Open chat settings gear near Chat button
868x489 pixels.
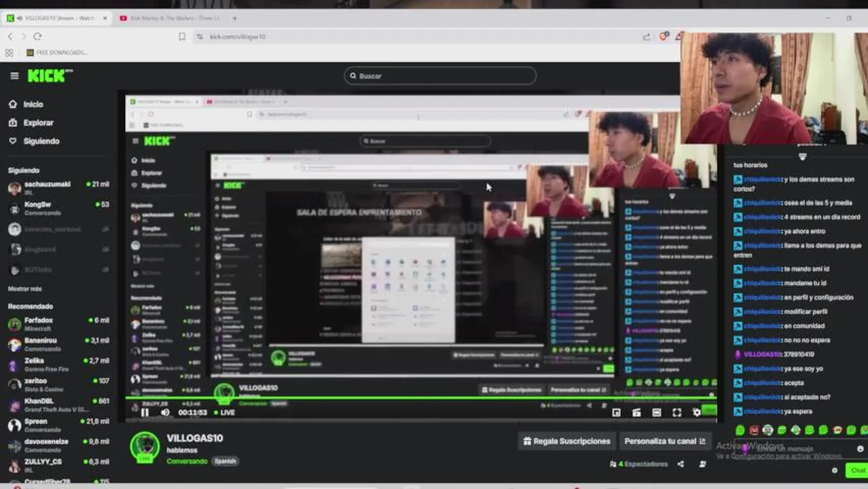tap(835, 470)
